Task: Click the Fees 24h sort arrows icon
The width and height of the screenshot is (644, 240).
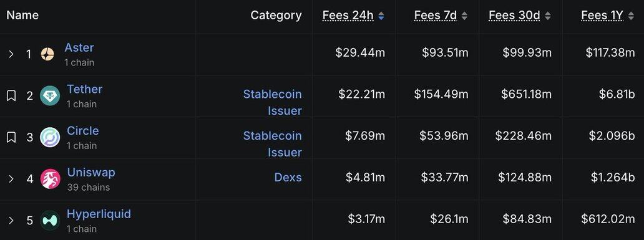Action: [381, 16]
